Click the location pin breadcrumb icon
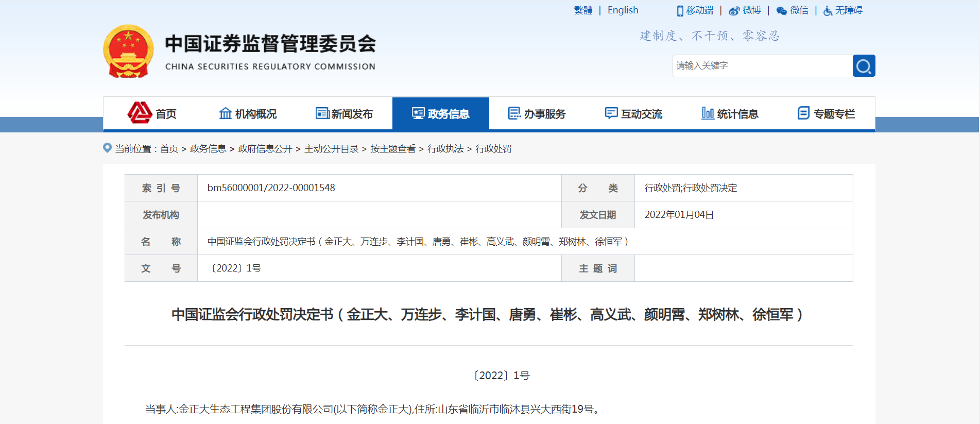The width and height of the screenshot is (980, 424). click(x=107, y=148)
